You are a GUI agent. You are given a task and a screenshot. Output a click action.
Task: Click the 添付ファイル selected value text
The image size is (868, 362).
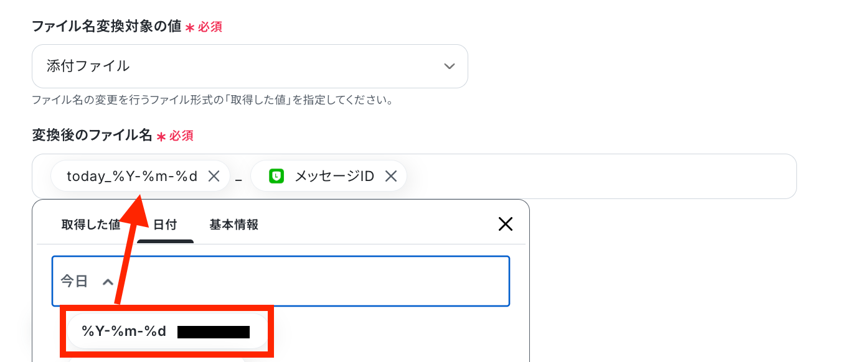(88, 66)
